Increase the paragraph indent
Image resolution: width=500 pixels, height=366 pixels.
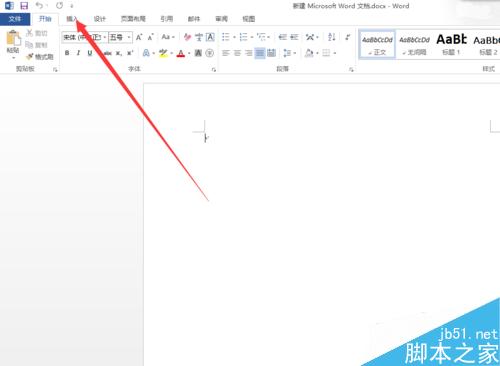pyautogui.click(x=294, y=37)
